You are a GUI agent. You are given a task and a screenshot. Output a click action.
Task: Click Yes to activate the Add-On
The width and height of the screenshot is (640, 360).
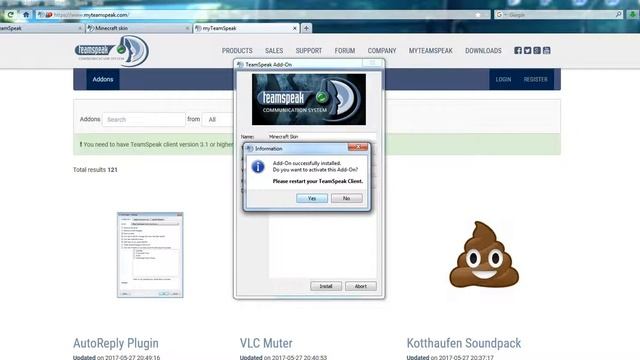312,198
